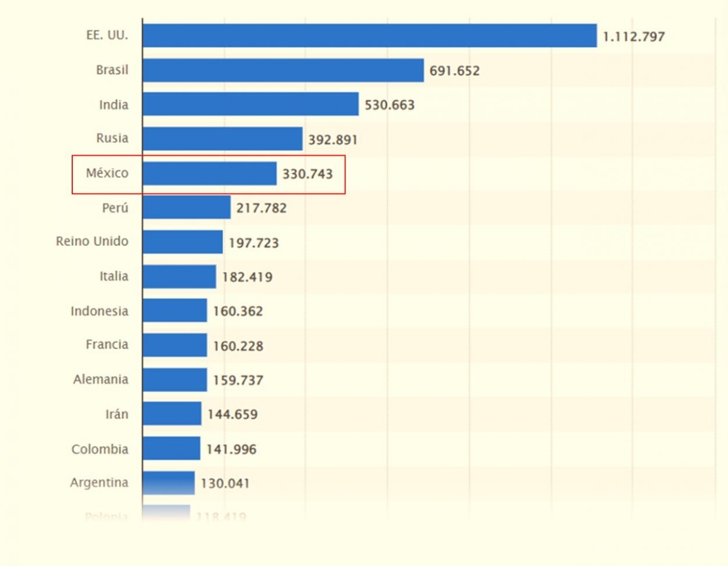Viewport: 728px width, 566px height.
Task: Select the Indonesia bar
Action: [x=175, y=310]
